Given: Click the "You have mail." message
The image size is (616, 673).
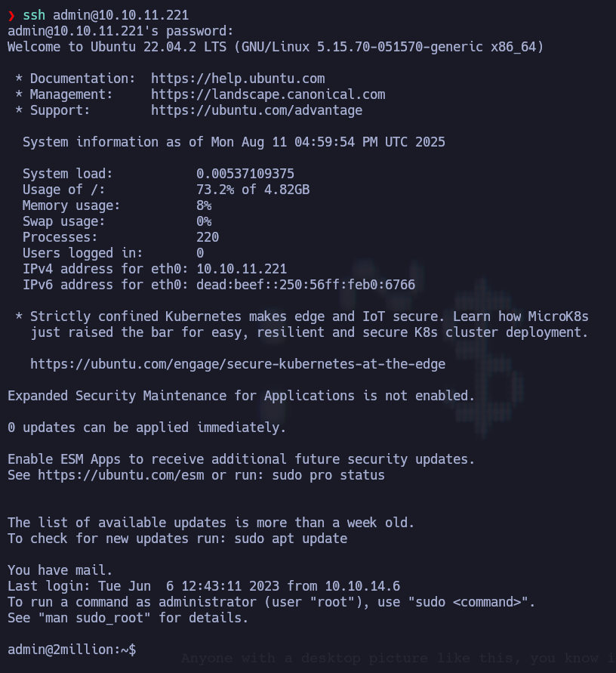Looking at the screenshot, I should coord(60,570).
